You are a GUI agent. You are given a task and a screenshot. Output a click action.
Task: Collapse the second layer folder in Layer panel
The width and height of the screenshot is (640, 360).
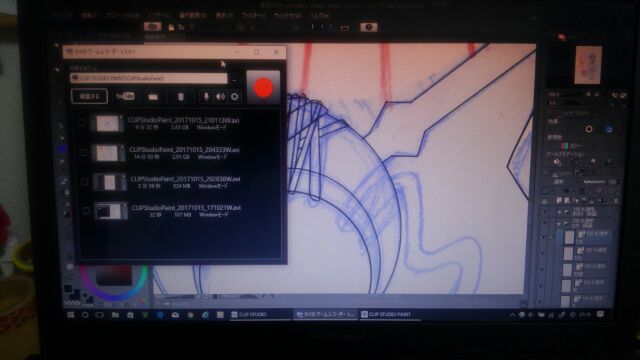pyautogui.click(x=559, y=223)
